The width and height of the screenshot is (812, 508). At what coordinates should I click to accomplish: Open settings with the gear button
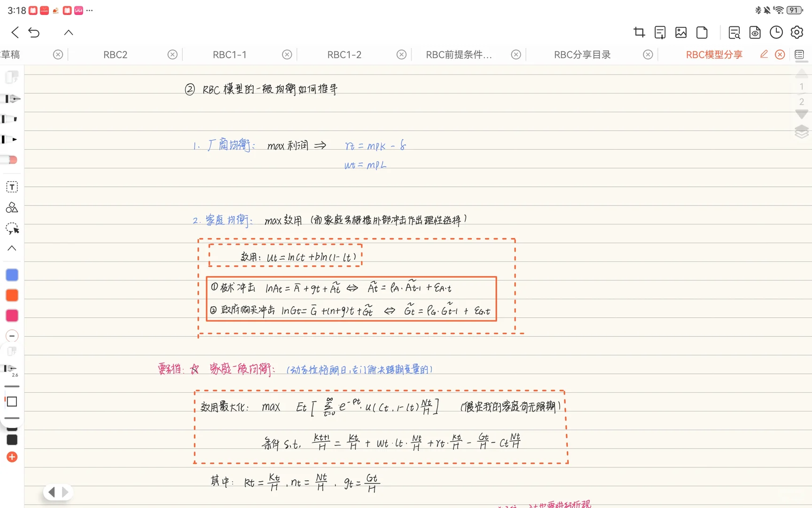(x=796, y=32)
